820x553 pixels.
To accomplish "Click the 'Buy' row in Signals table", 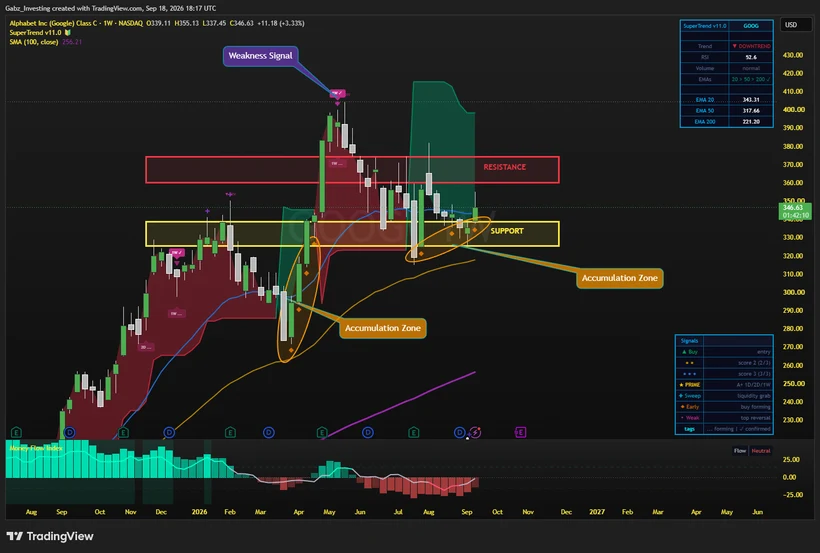I will tap(724, 352).
